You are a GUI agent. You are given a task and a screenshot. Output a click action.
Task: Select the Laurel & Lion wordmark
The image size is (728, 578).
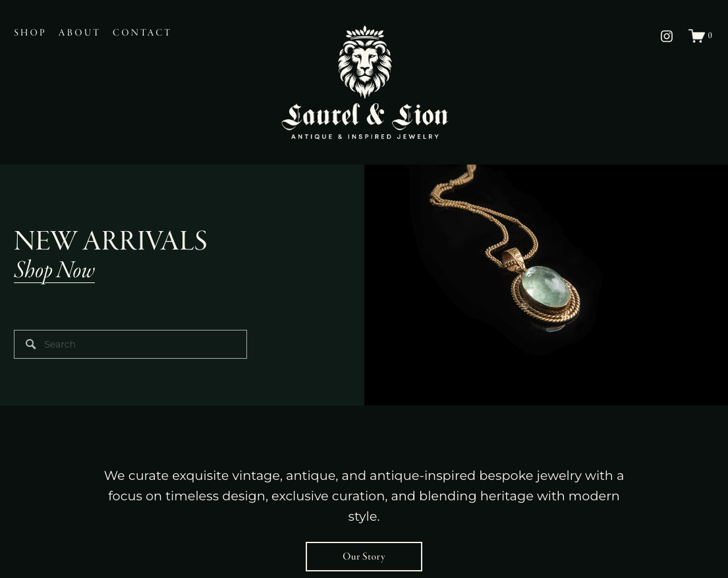click(364, 116)
